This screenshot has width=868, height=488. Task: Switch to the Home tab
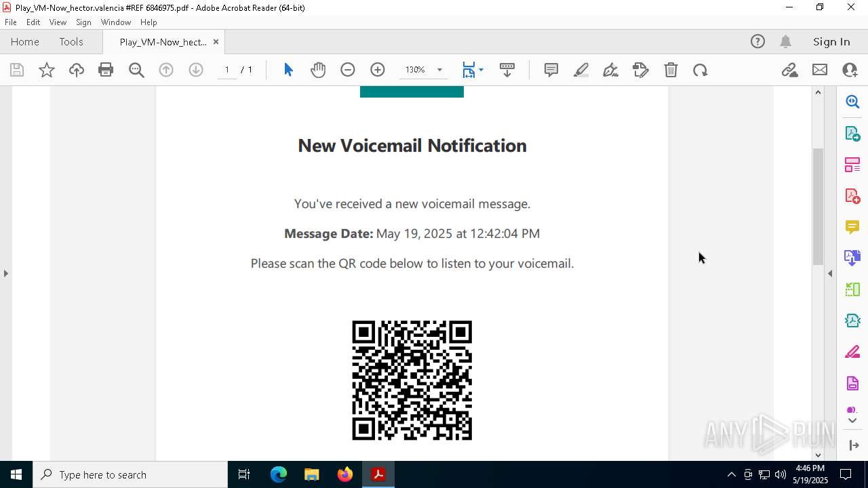(25, 41)
